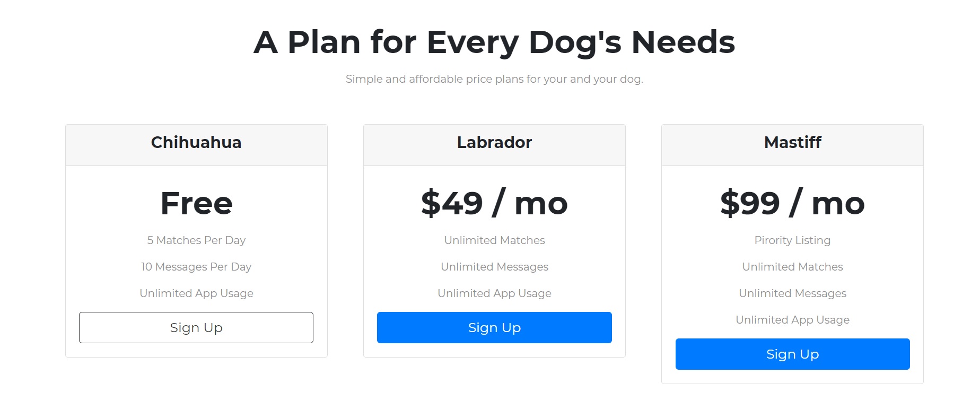
Task: Click Unlimited Messages under Labrador plan
Action: 494,267
